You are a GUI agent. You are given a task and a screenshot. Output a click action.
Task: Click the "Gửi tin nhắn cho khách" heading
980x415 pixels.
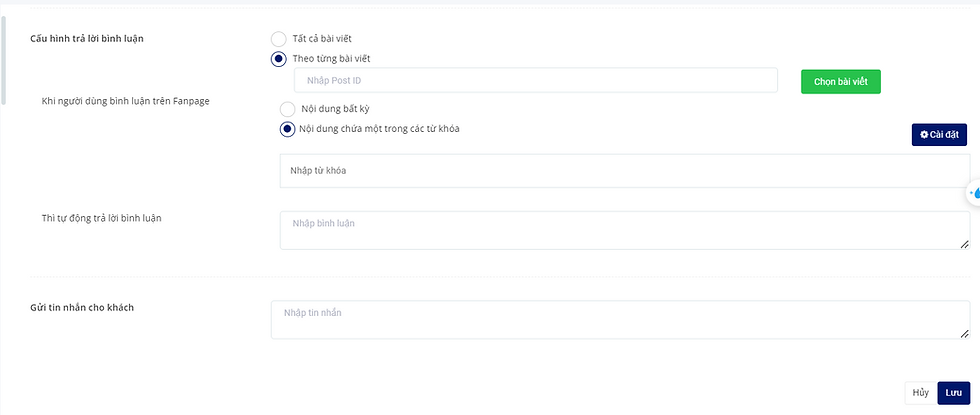[82, 308]
